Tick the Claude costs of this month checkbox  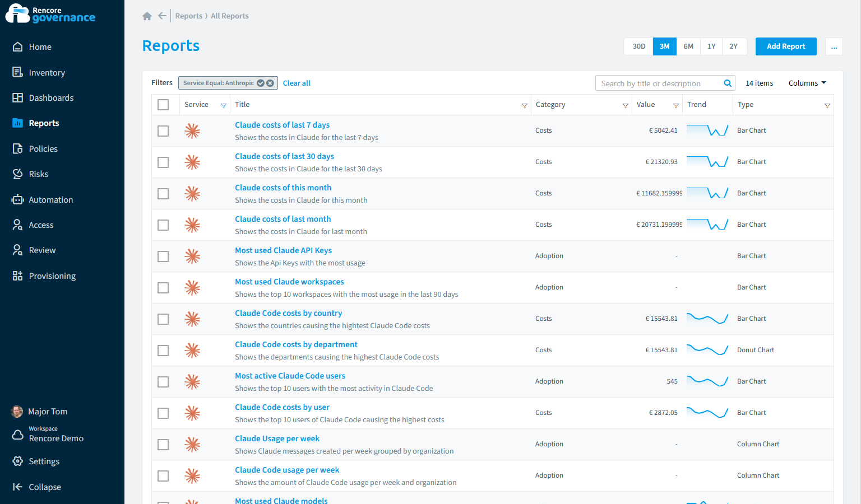(163, 194)
